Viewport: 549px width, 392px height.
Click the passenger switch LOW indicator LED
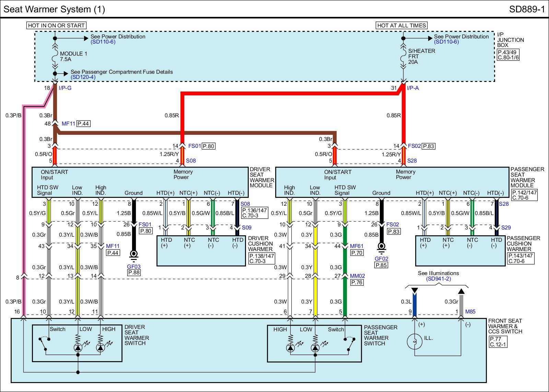click(x=315, y=348)
